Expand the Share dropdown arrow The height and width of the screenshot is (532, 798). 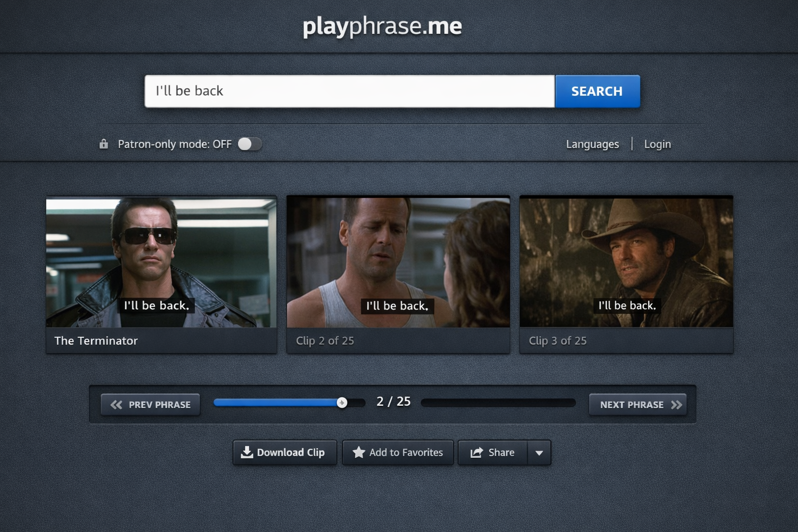[539, 453]
